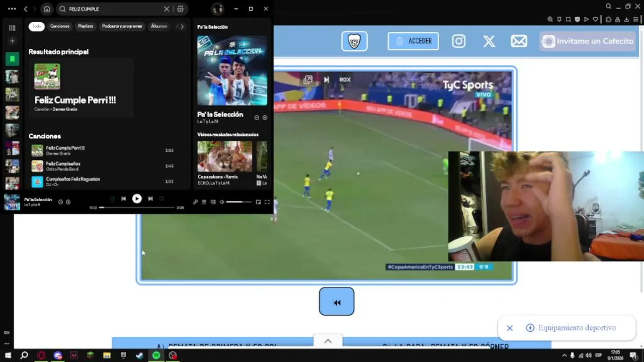Open Spotify profile avatar
The height and width of the screenshot is (362, 644).
pos(217,9)
